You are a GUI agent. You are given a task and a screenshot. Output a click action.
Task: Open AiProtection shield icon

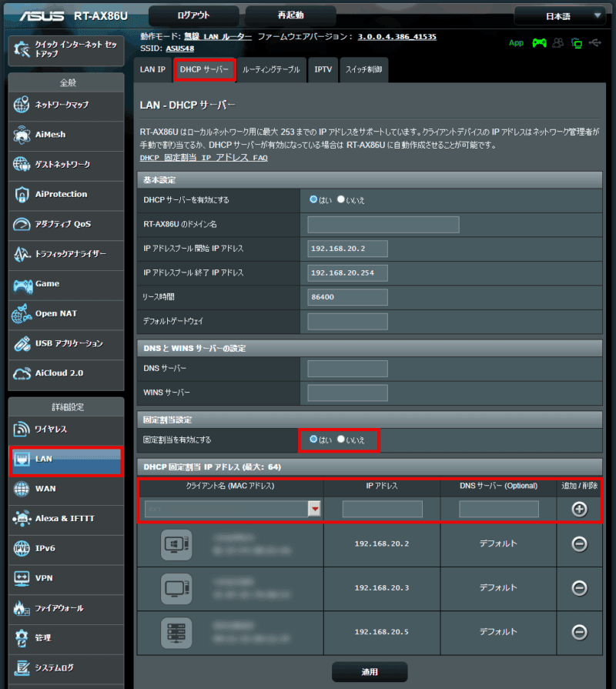point(22,195)
